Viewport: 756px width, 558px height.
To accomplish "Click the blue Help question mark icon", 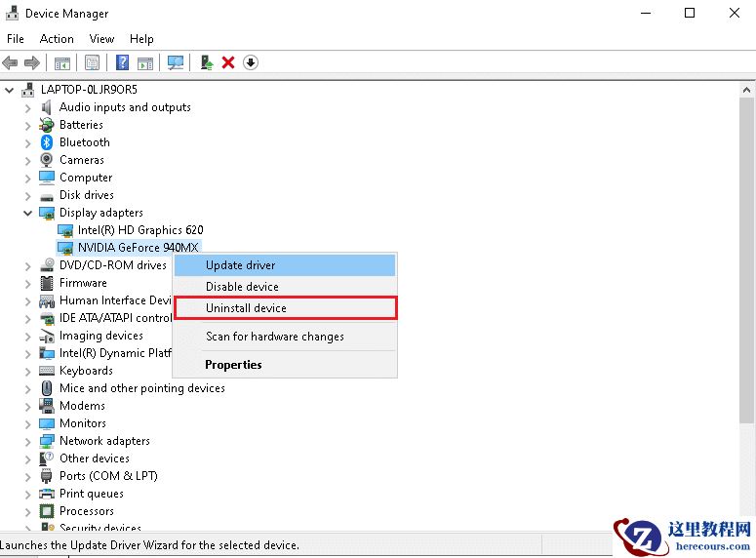I will [123, 62].
